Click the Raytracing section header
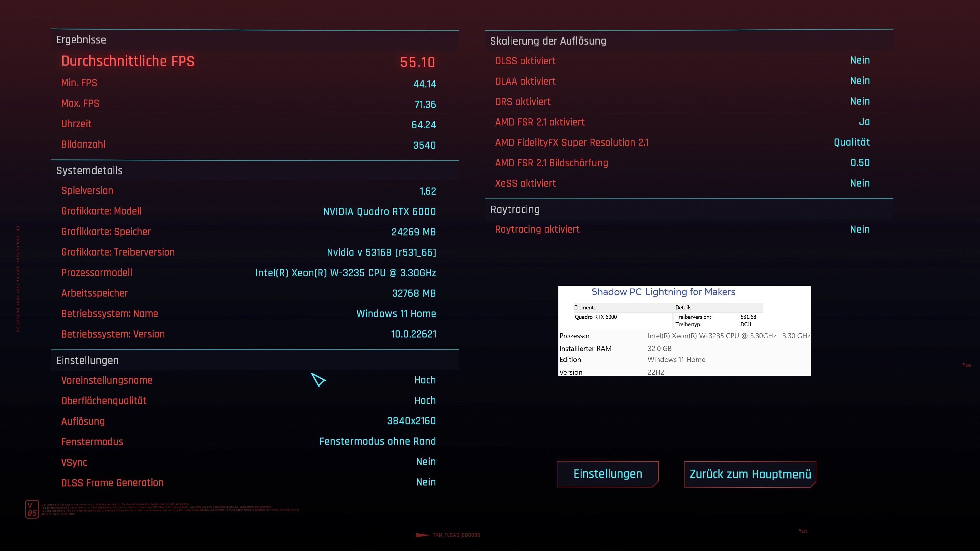980x551 pixels. (515, 209)
